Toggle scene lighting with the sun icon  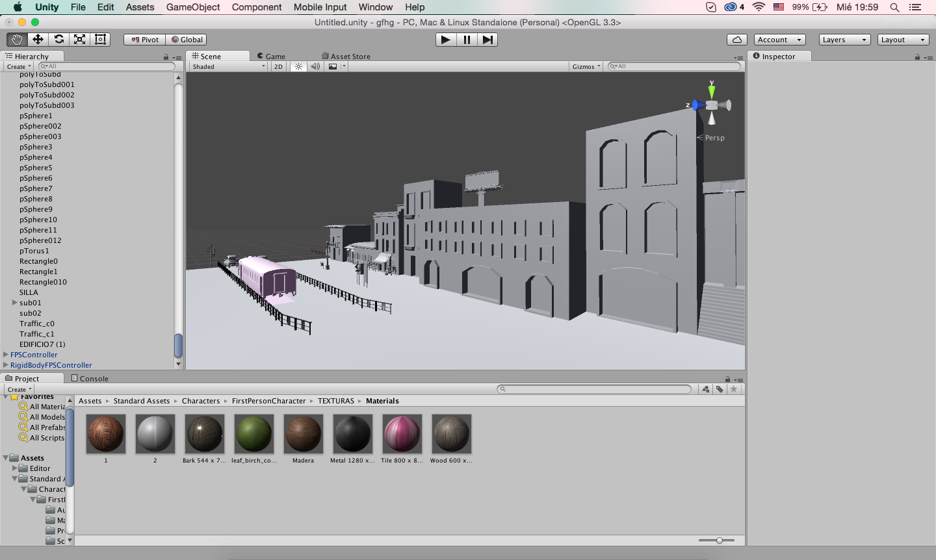(298, 66)
